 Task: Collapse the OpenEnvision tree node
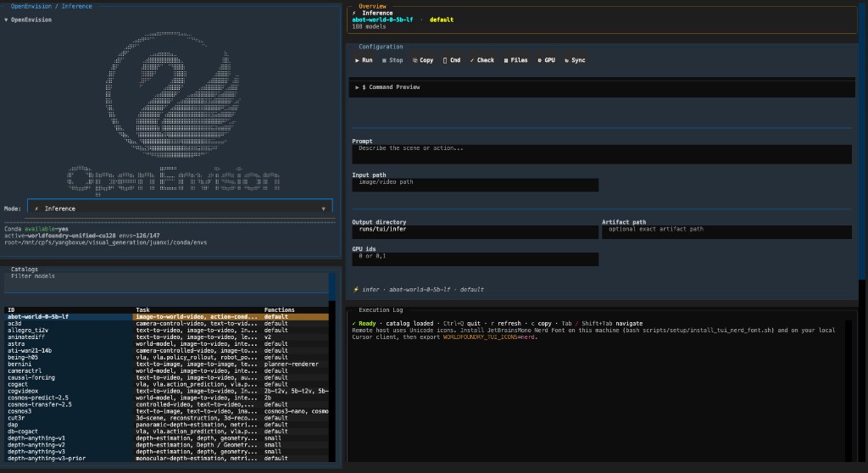28,20
